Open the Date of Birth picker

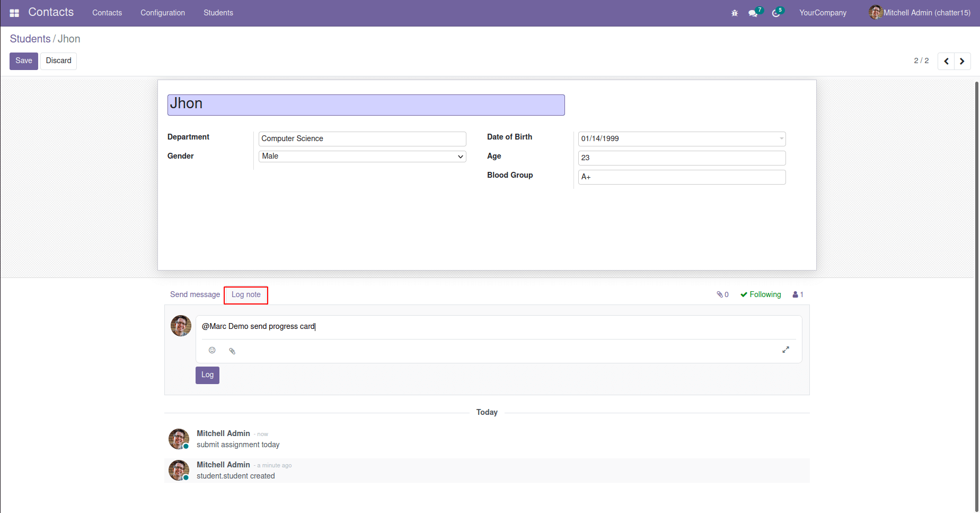point(681,138)
